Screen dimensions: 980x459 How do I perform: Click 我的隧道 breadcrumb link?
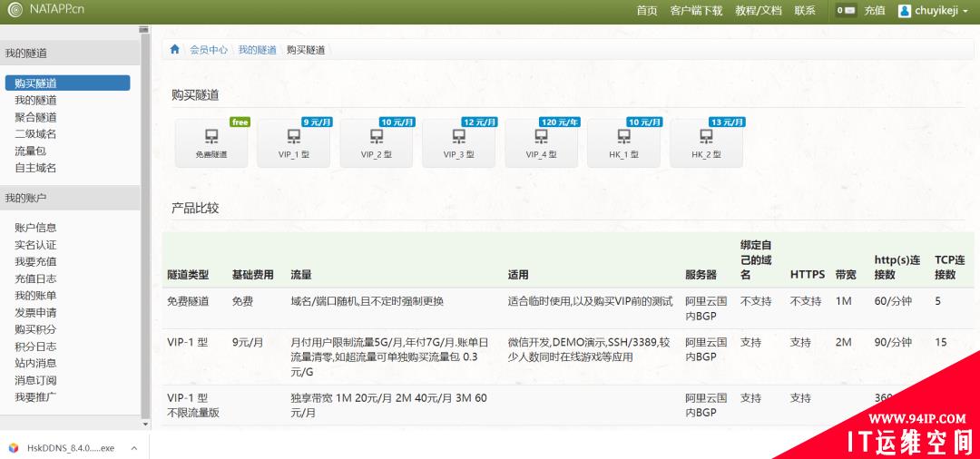pos(257,50)
